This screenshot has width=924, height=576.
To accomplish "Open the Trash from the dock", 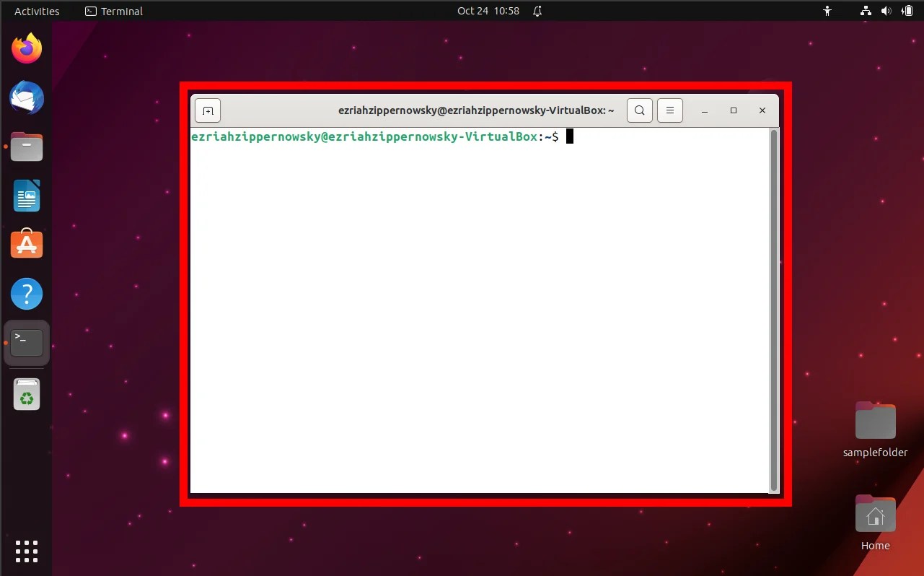I will (27, 394).
